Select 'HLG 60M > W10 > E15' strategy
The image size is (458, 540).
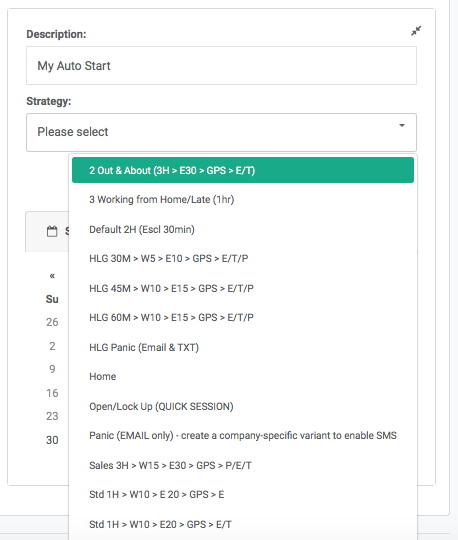243,317
